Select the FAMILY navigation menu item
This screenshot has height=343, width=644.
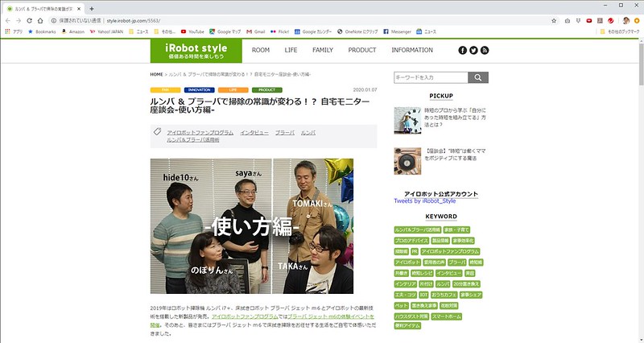[x=322, y=50]
